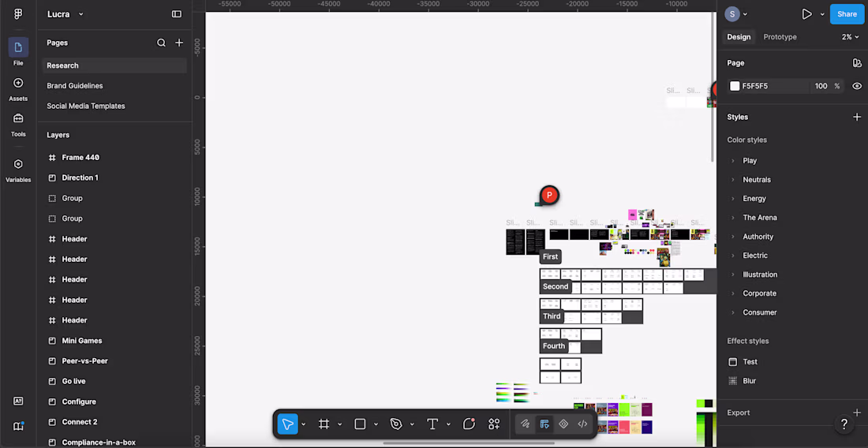
Task: Switch to the Prototype tab
Action: click(780, 37)
